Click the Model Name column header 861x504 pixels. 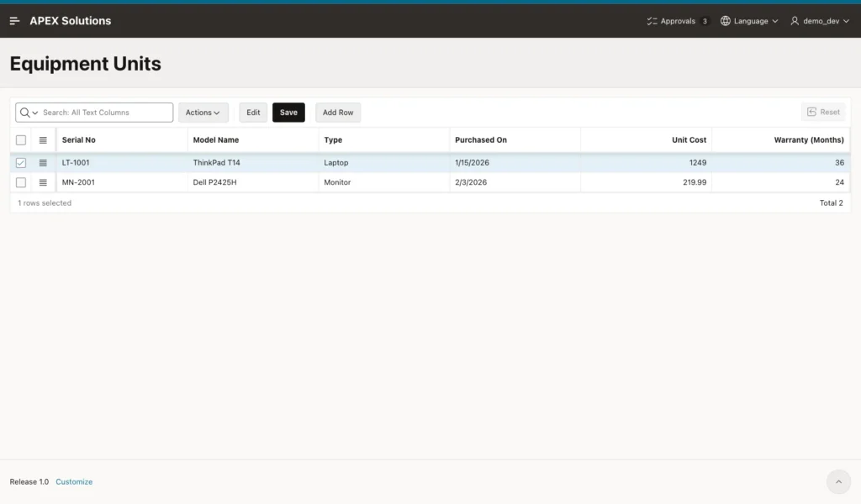[253, 139]
